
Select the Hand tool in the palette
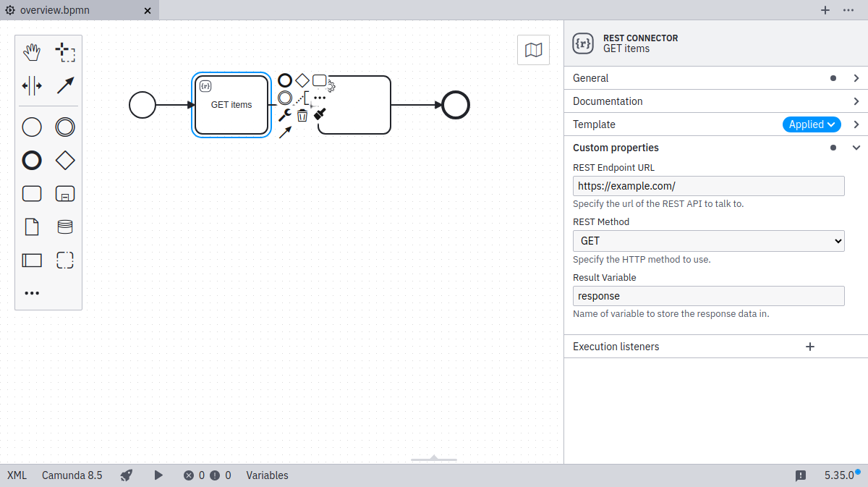pyautogui.click(x=32, y=52)
